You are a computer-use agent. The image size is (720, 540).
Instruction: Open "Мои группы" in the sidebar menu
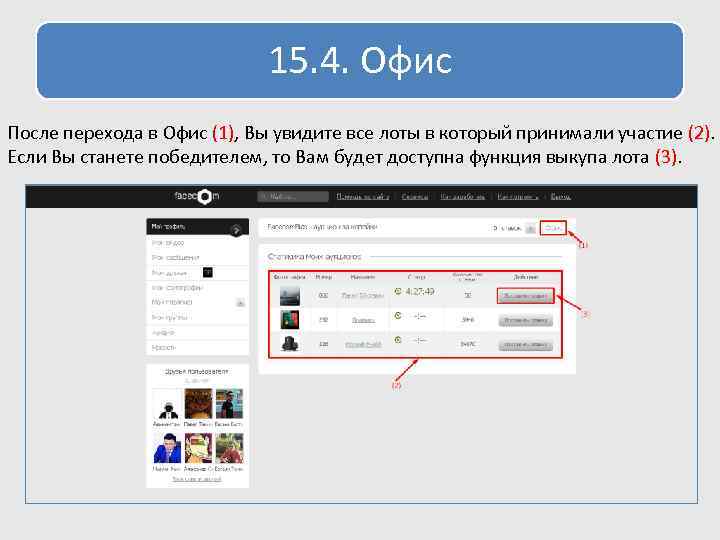click(169, 317)
